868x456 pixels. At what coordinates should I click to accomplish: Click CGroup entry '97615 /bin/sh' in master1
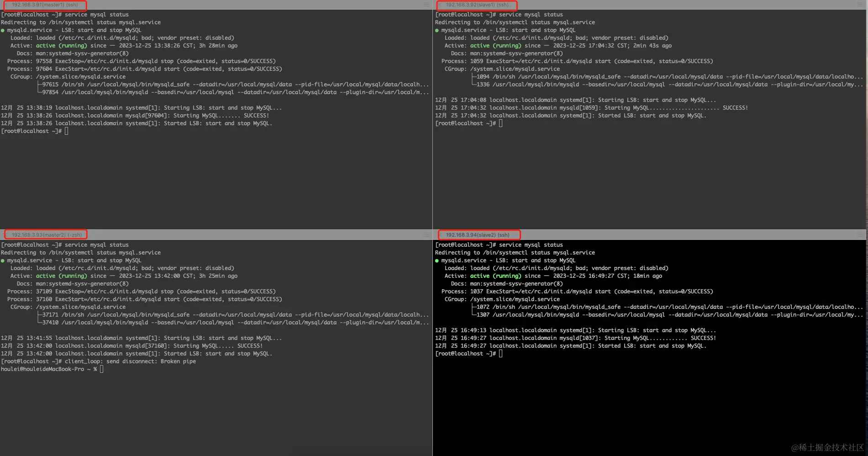coord(233,85)
